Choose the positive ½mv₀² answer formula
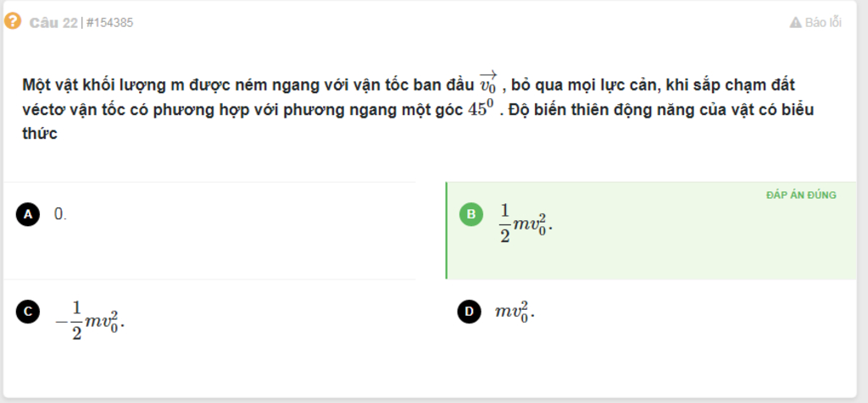 [526, 224]
